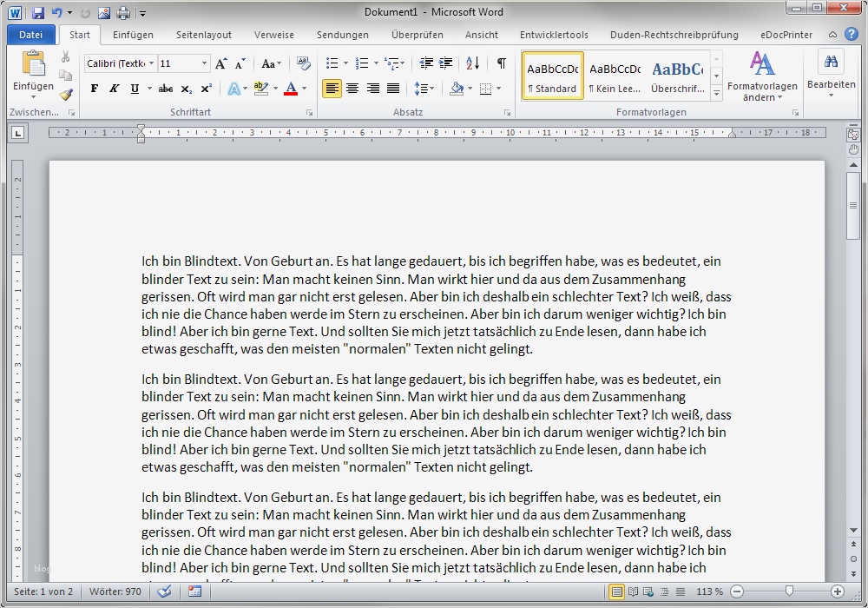Enable justified text alignment
The image size is (868, 608).
point(392,88)
